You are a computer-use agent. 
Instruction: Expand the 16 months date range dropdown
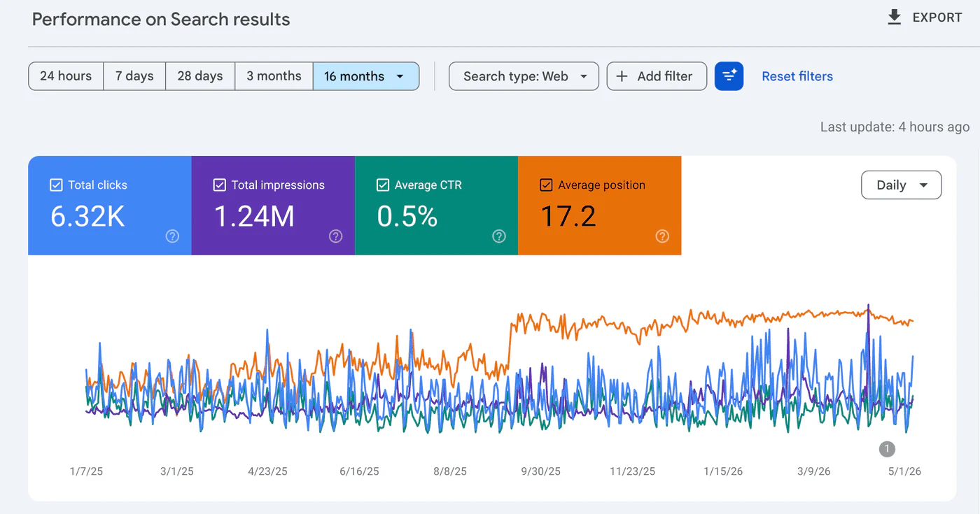click(366, 76)
